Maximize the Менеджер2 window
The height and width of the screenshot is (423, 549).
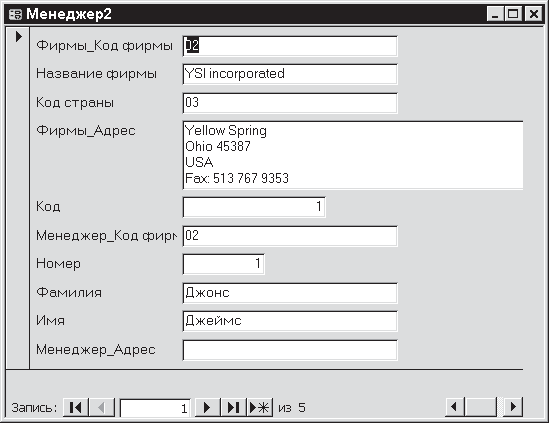tap(514, 14)
